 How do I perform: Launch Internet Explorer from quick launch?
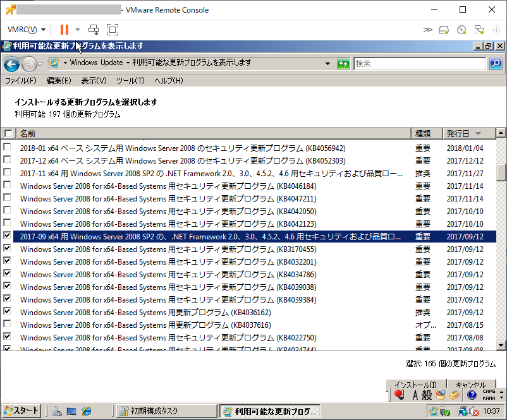[x=87, y=411]
